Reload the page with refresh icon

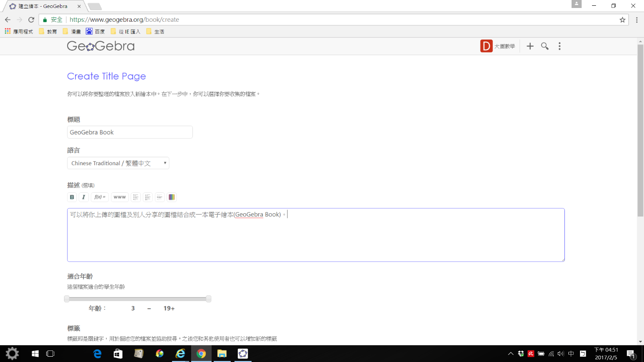[x=31, y=20]
